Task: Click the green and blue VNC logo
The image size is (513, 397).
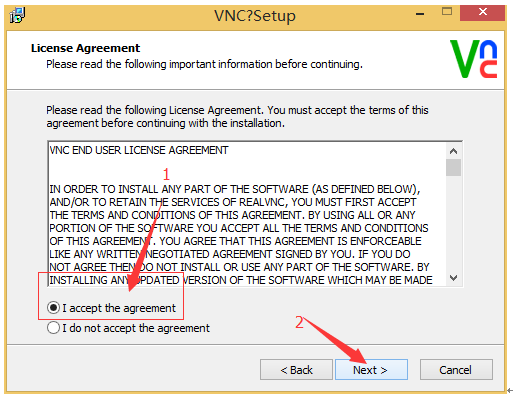Action: 473,59
